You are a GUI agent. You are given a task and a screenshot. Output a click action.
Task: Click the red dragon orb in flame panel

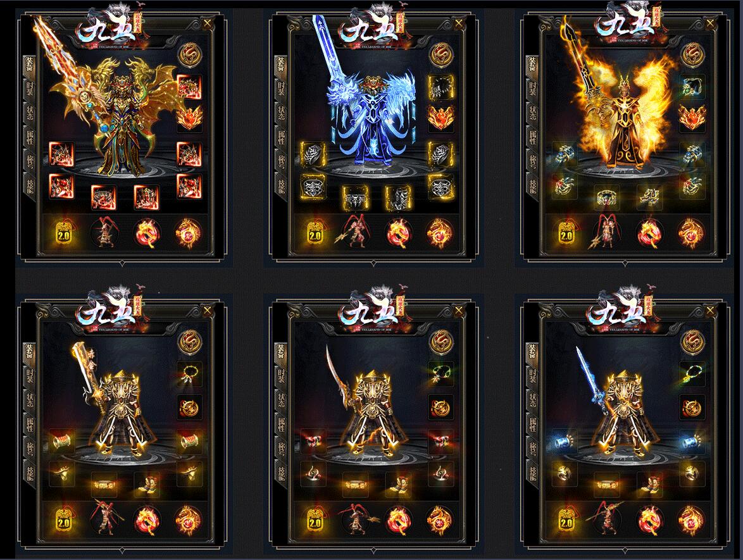649,233
